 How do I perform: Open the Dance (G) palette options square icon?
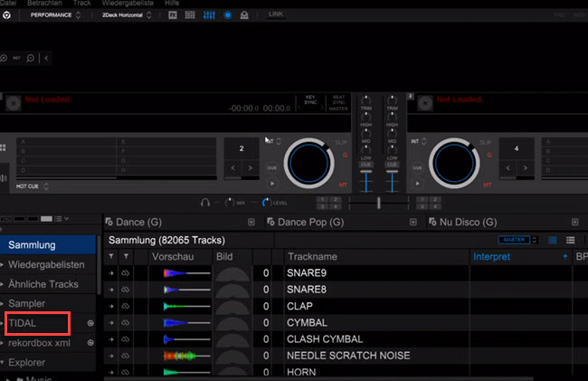pos(251,222)
